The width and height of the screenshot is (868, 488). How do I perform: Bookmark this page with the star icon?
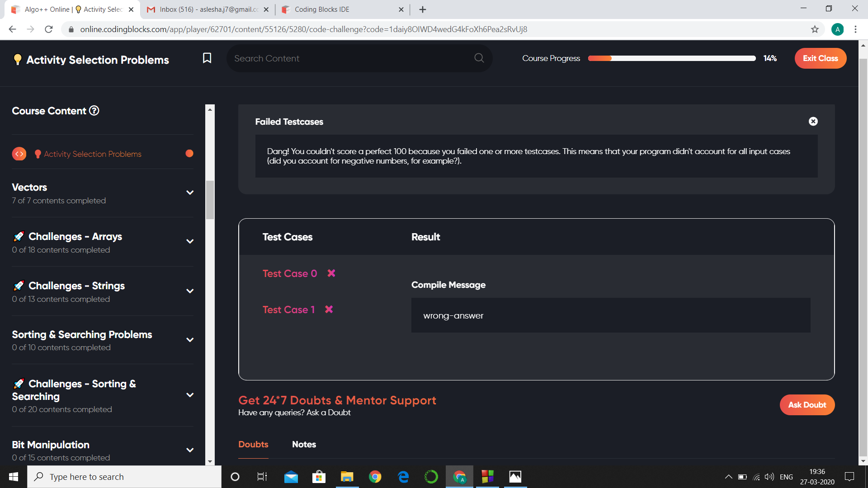pos(815,29)
